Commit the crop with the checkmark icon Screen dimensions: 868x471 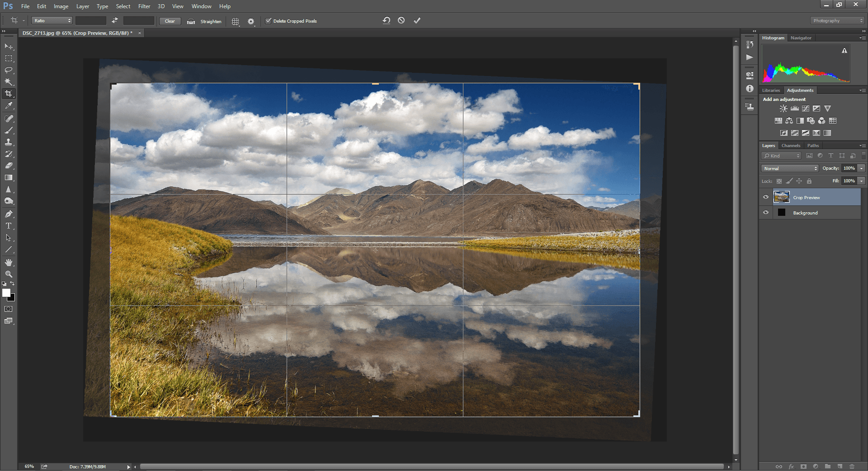pos(417,21)
